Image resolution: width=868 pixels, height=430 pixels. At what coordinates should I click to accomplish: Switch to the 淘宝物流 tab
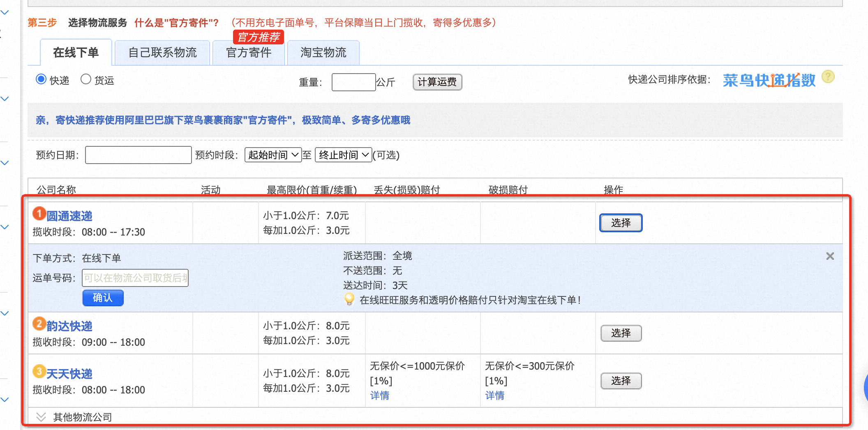click(x=323, y=53)
